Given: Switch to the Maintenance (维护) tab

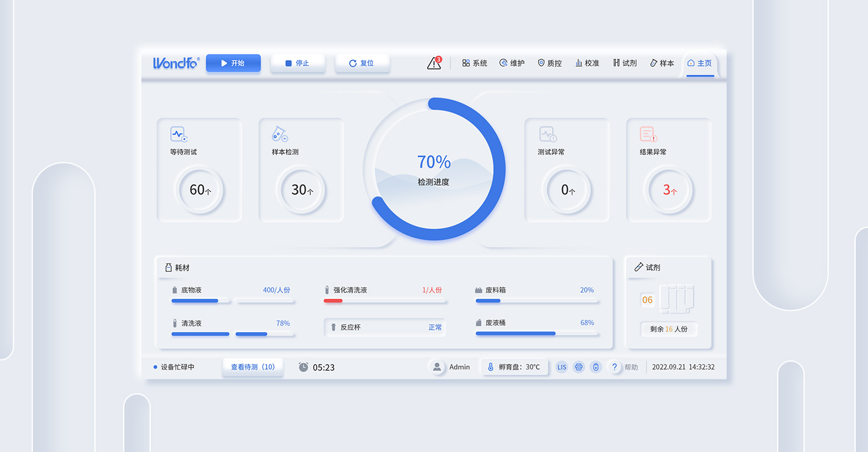Looking at the screenshot, I should [x=512, y=63].
